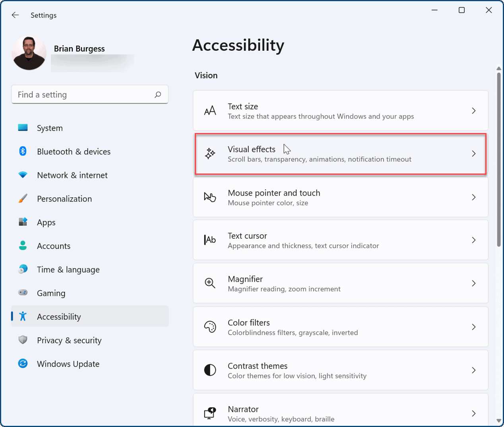Open Visual effects settings
The width and height of the screenshot is (504, 427).
point(340,154)
